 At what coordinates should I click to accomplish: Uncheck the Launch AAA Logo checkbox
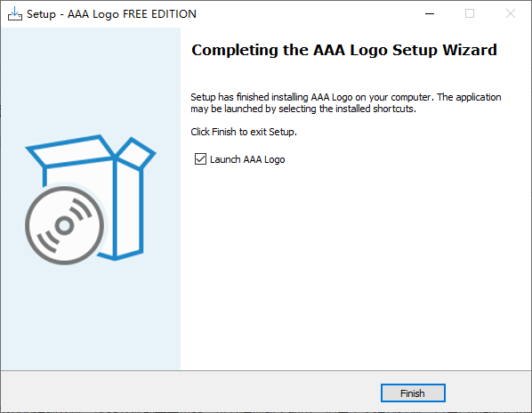(200, 158)
